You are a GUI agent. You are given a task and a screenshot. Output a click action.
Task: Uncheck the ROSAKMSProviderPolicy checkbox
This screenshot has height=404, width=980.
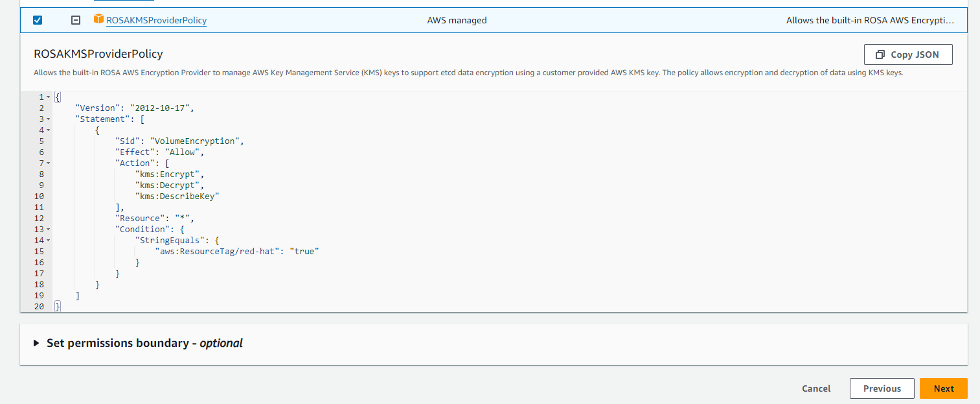[x=38, y=20]
